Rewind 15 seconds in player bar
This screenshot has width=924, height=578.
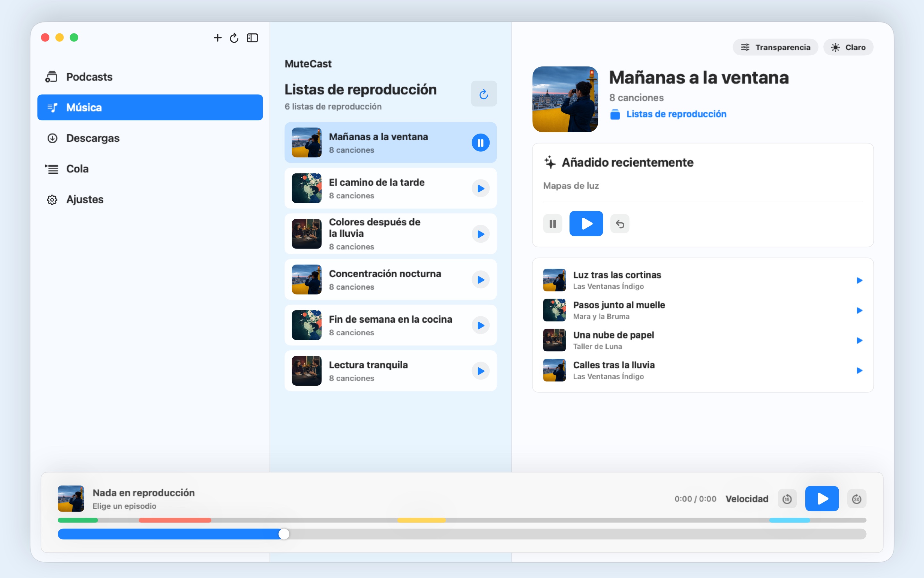pyautogui.click(x=787, y=499)
